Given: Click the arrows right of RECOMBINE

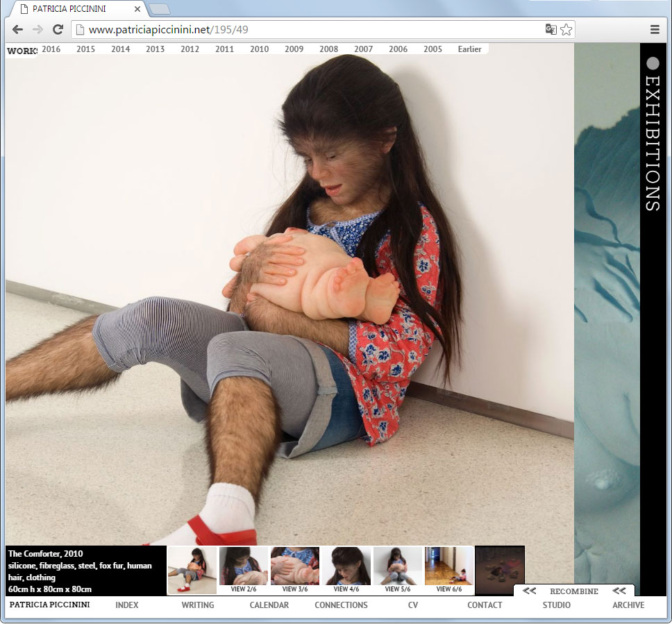Looking at the screenshot, I should [x=619, y=591].
